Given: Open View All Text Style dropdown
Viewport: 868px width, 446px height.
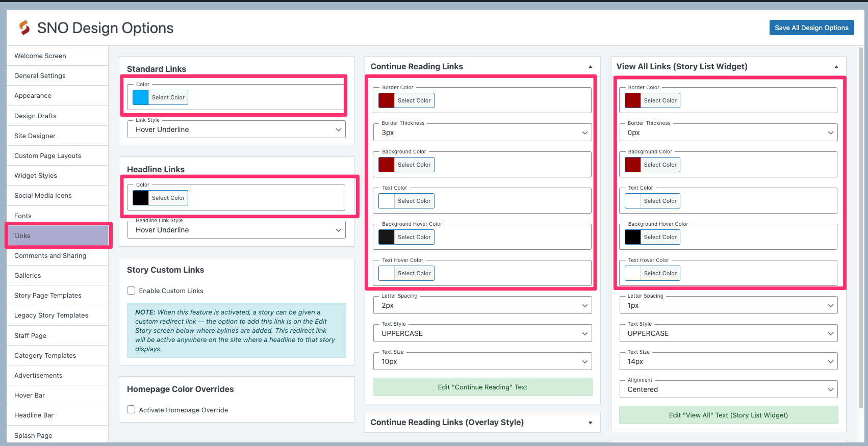Looking at the screenshot, I should coord(728,333).
